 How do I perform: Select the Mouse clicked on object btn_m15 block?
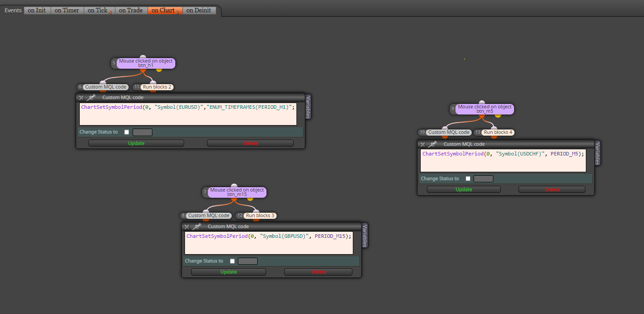237,192
